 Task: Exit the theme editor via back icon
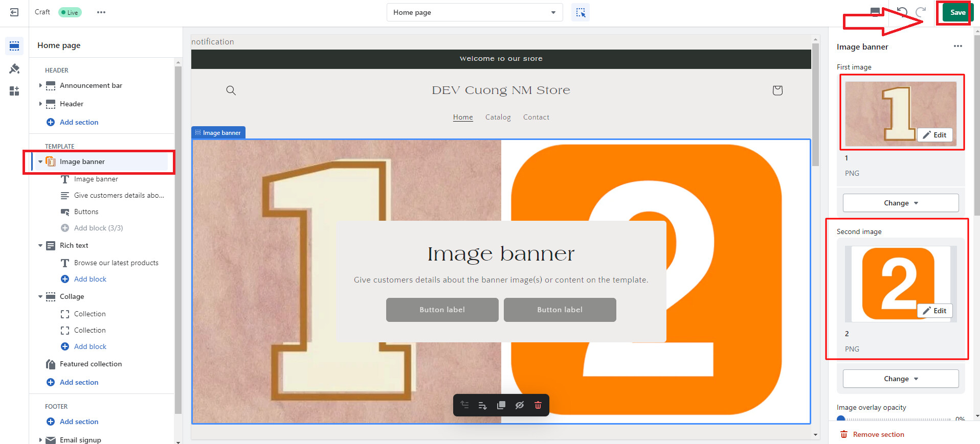[x=14, y=12]
